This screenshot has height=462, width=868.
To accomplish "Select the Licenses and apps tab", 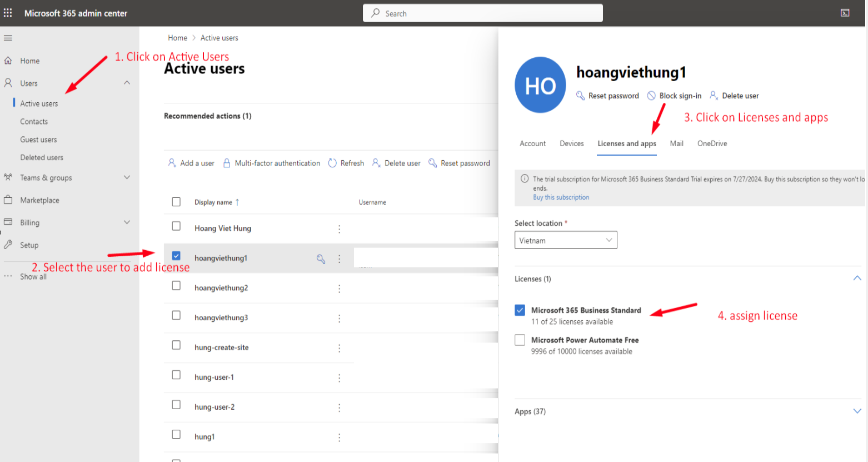I will coord(627,143).
